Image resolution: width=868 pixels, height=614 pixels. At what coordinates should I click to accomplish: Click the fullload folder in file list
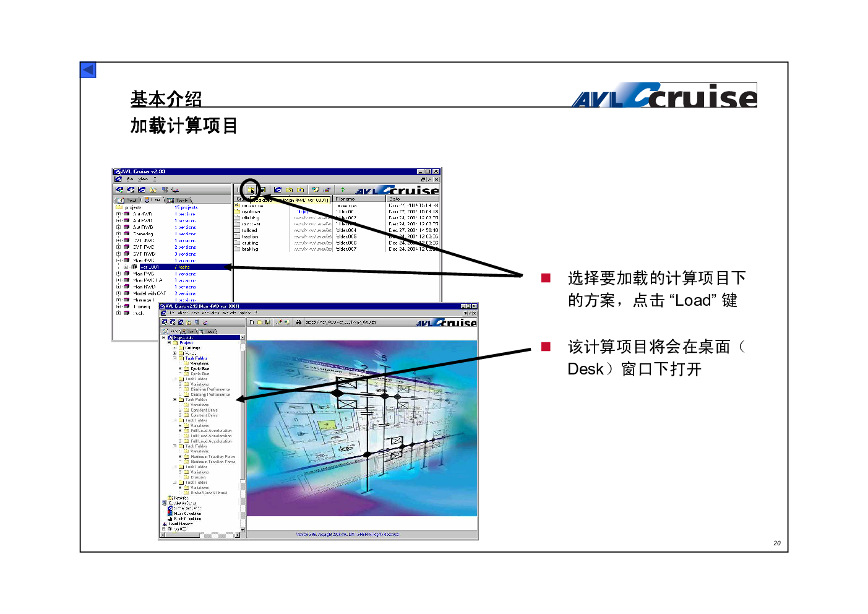[249, 230]
